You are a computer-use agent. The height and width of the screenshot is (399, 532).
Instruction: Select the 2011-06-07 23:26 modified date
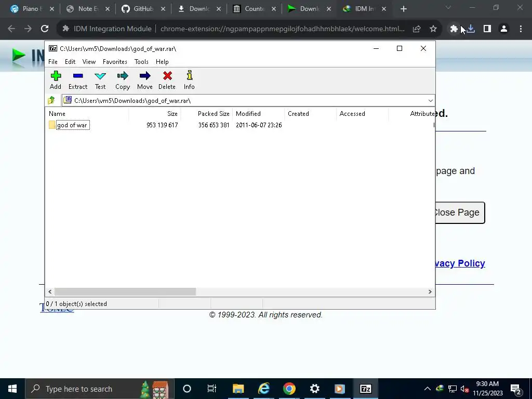pyautogui.click(x=259, y=125)
